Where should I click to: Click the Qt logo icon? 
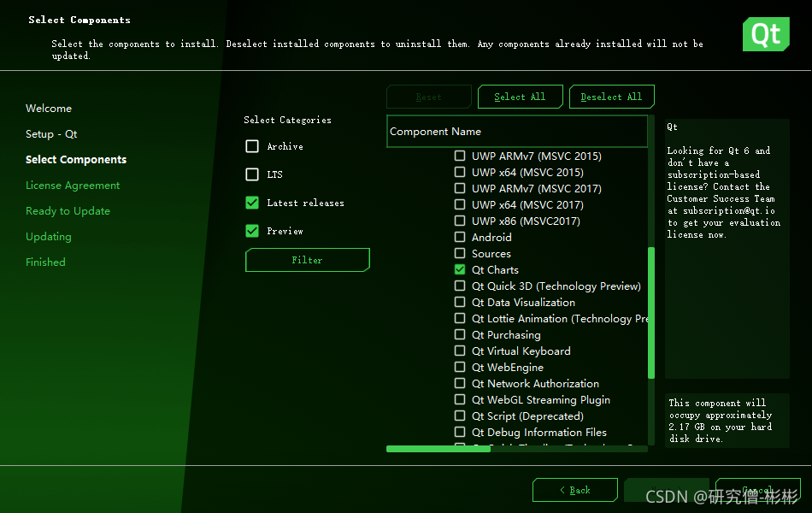pos(766,34)
